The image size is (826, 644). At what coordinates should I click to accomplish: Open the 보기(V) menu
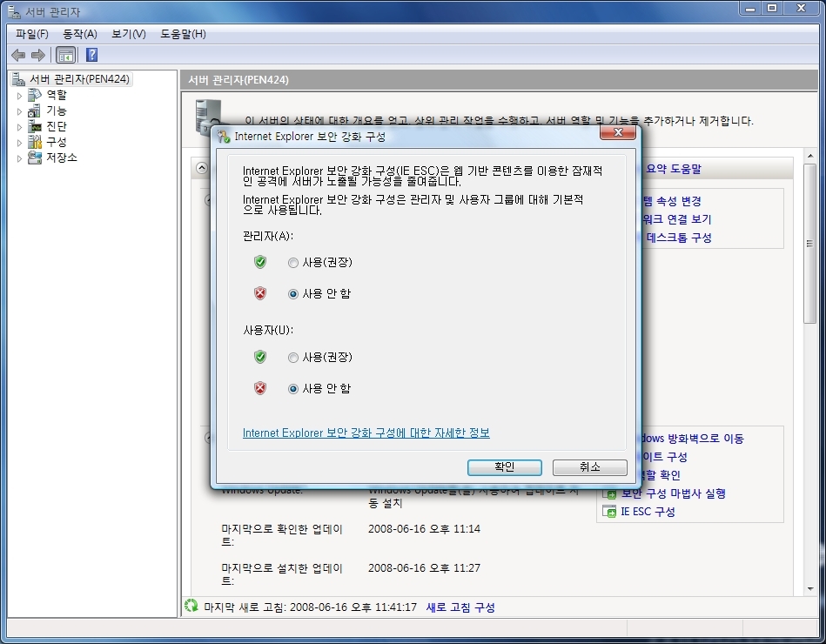point(129,34)
